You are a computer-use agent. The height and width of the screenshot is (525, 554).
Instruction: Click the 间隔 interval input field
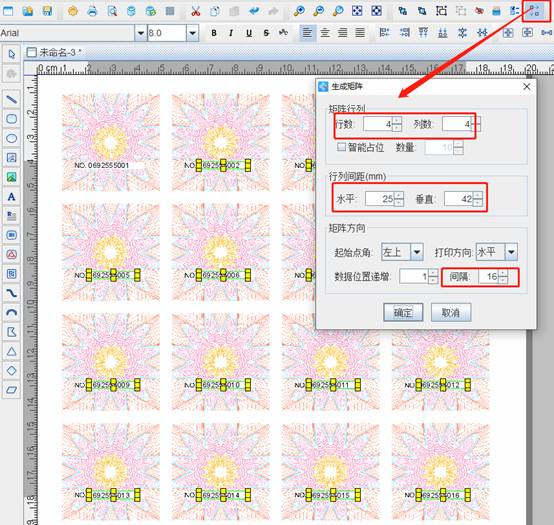488,276
